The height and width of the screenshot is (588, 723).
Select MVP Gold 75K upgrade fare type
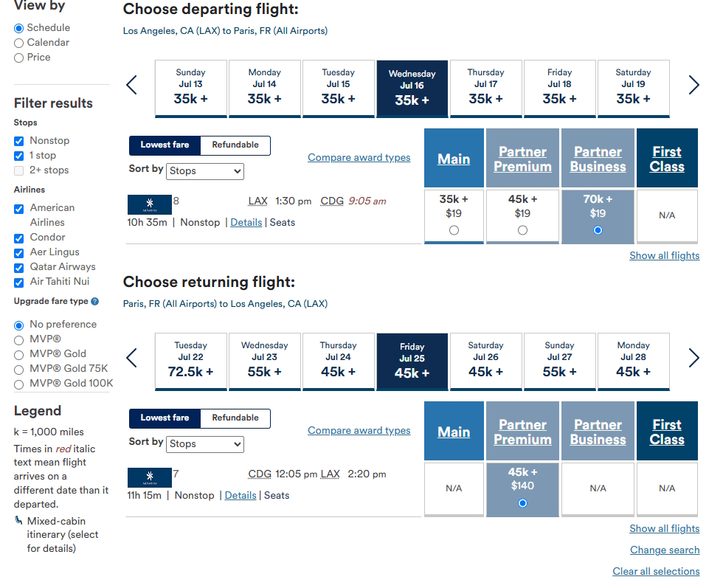(19, 370)
